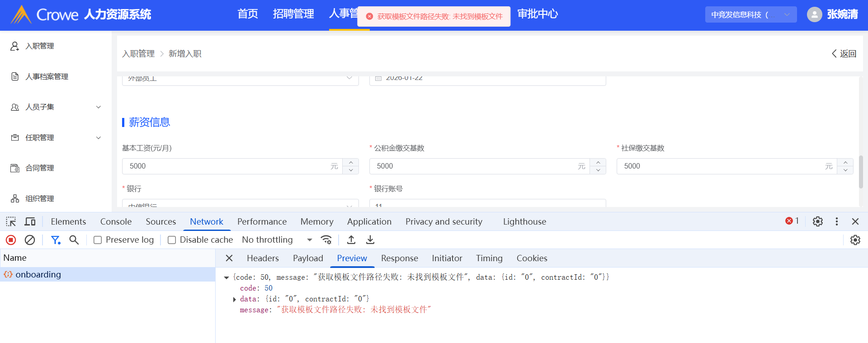The width and height of the screenshot is (868, 343).
Task: Click the import HAR upload icon
Action: pyautogui.click(x=351, y=240)
